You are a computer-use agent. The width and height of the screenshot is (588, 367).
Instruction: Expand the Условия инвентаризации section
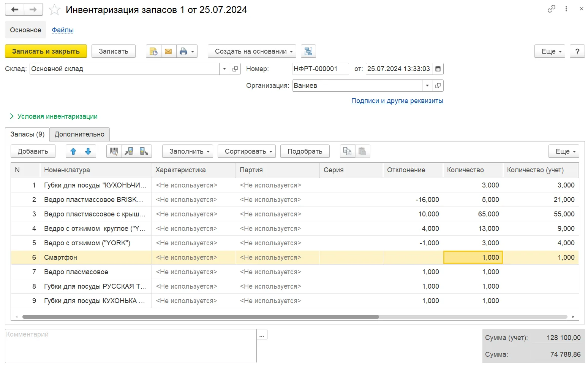click(x=54, y=116)
